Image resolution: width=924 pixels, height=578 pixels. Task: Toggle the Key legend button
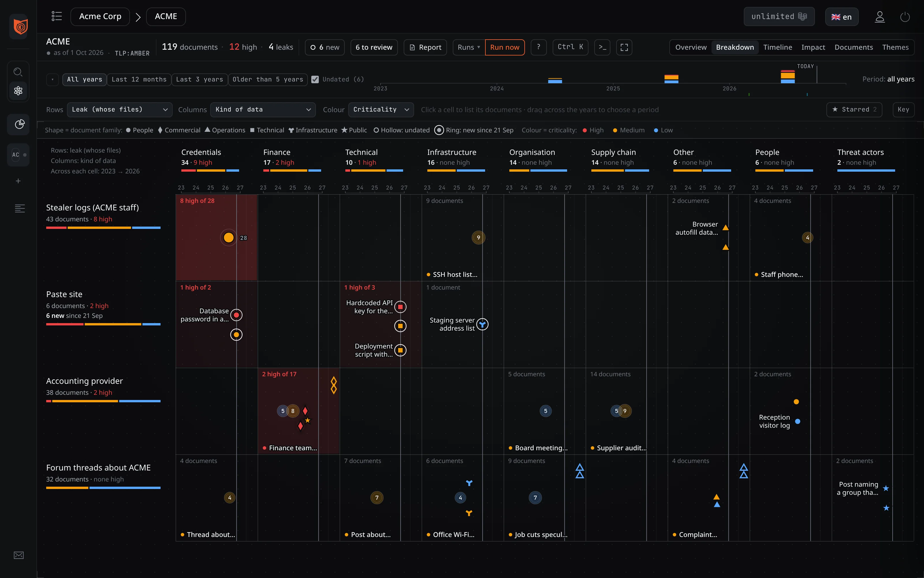click(903, 110)
